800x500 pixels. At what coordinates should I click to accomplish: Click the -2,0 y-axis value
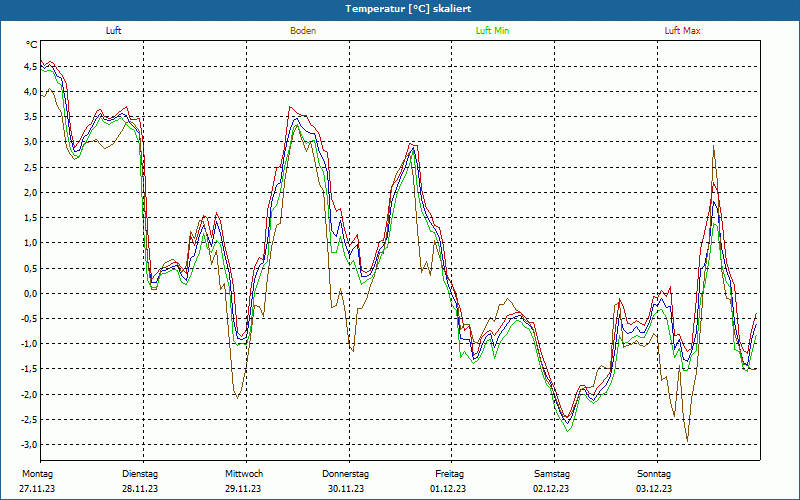[29, 394]
